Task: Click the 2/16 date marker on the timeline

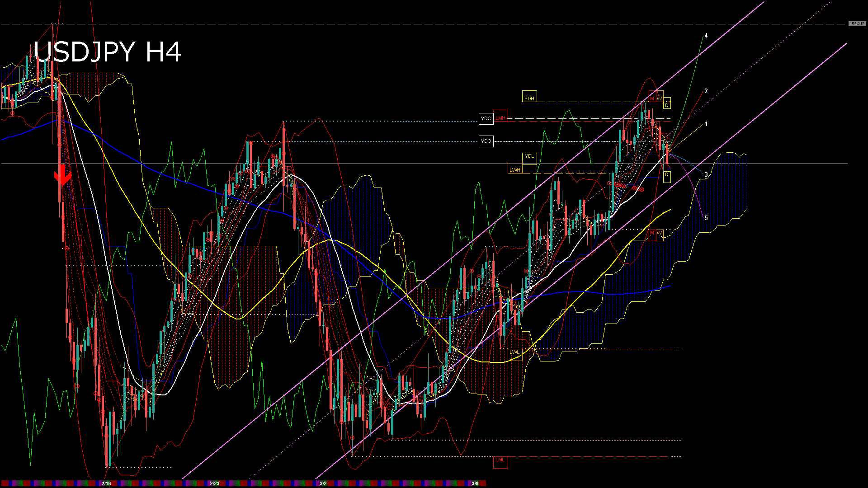Action: (106, 483)
